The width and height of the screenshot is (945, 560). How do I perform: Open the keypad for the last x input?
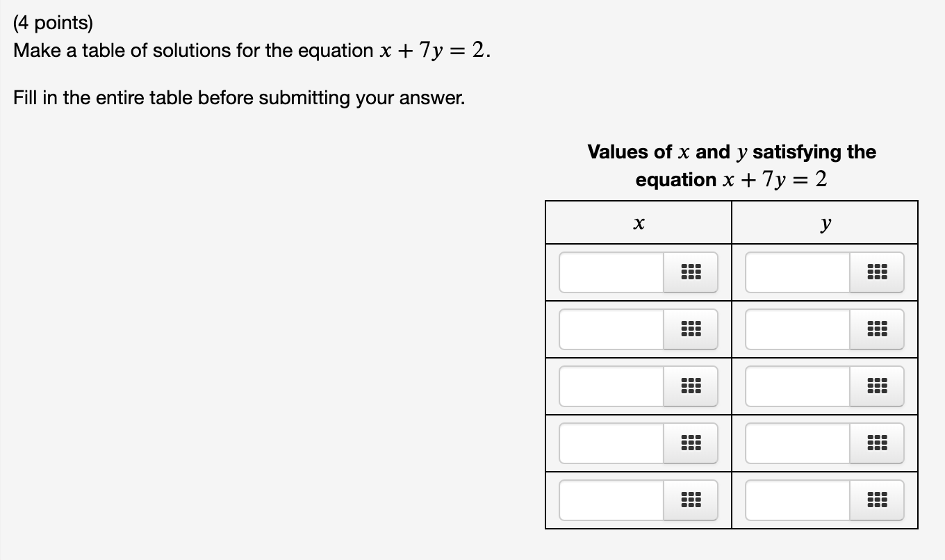(x=691, y=500)
